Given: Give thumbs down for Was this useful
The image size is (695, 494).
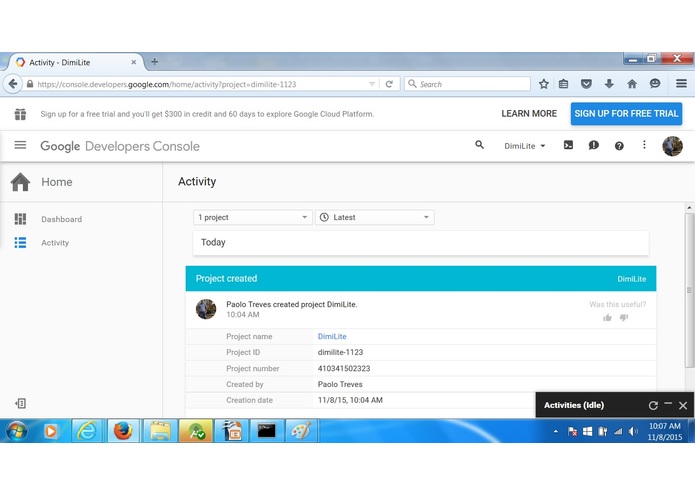Looking at the screenshot, I should [x=624, y=318].
